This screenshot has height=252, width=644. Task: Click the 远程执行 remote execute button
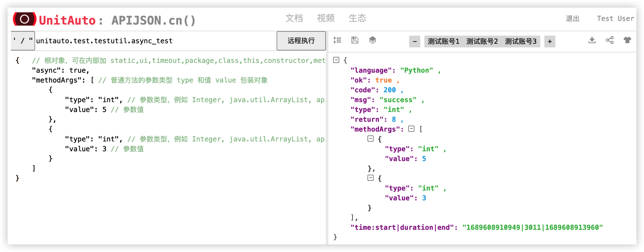click(x=301, y=41)
